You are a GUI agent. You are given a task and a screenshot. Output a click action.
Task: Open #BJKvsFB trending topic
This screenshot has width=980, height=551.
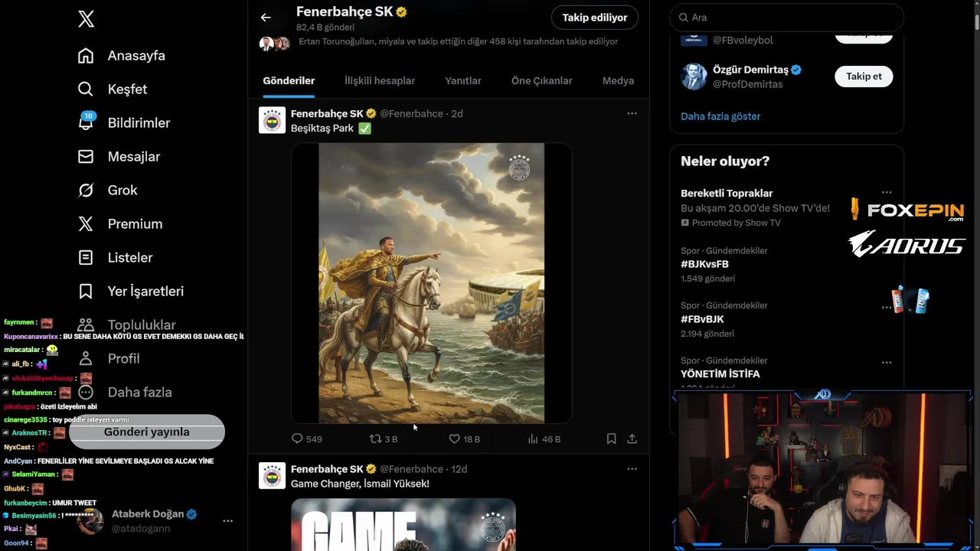pos(704,264)
